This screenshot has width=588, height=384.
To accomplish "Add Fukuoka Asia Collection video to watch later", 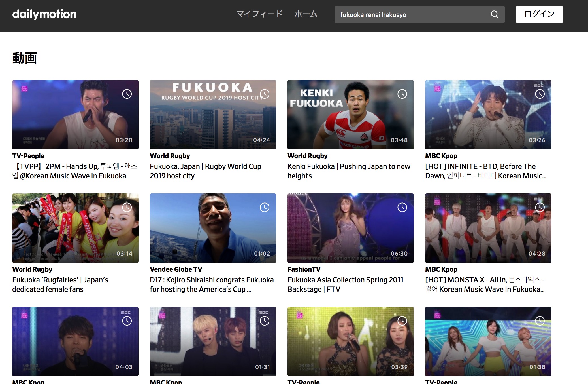I will pos(402,207).
